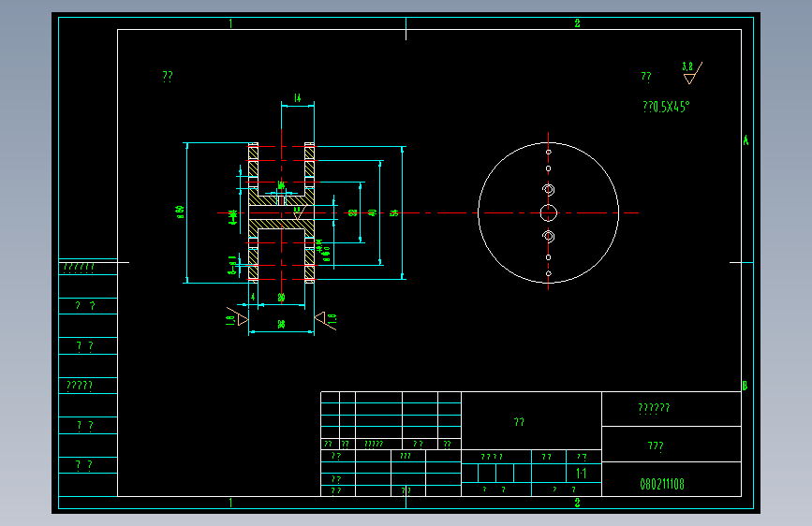Click zone label 2 on the bottom border
This screenshot has width=812, height=526.
578,503
